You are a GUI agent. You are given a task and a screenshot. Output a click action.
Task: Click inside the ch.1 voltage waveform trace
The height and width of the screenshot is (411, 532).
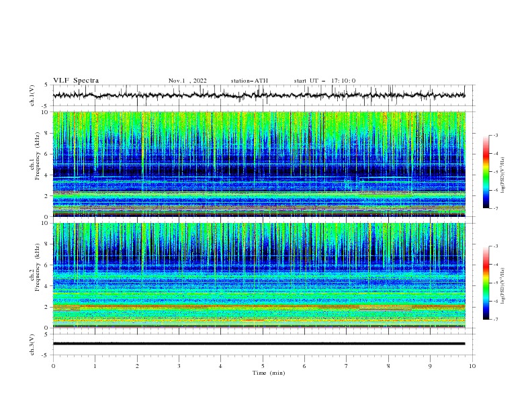click(x=259, y=95)
